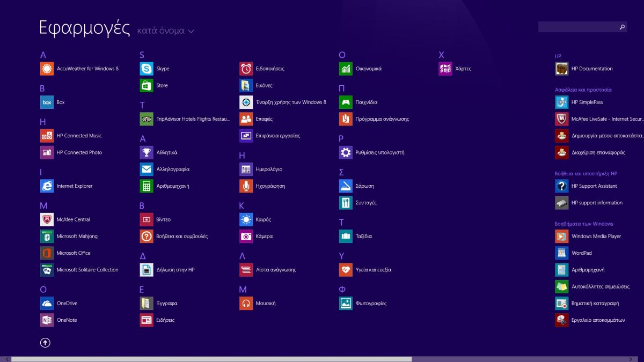Open TripAdvisor Hotels Flights icon
Screen dimensions: 644x362
pos(147,119)
